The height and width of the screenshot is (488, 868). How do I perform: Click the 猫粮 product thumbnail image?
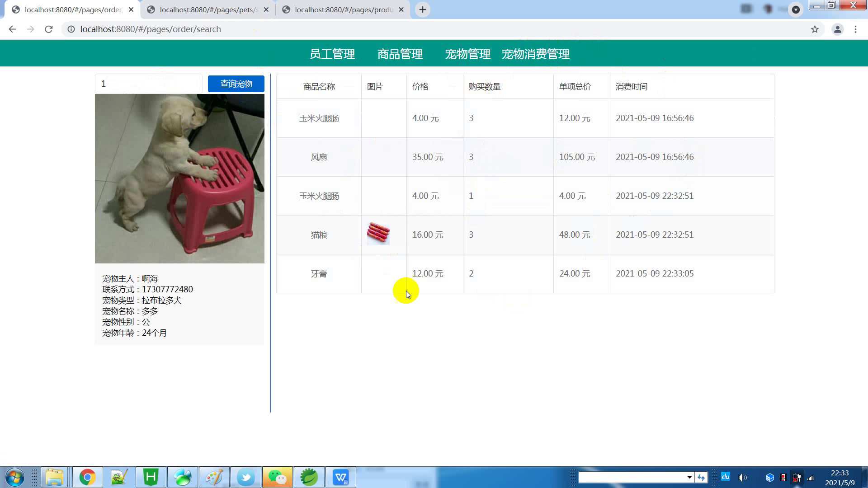[378, 233]
